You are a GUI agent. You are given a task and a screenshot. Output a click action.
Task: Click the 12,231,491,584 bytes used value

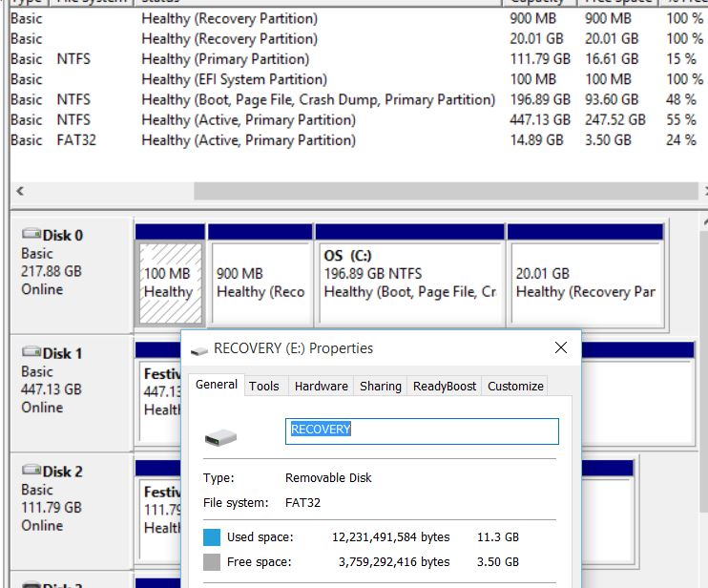390,537
